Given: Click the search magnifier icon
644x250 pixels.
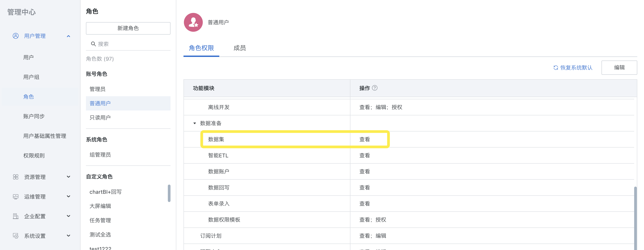Looking at the screenshot, I should click(x=93, y=44).
